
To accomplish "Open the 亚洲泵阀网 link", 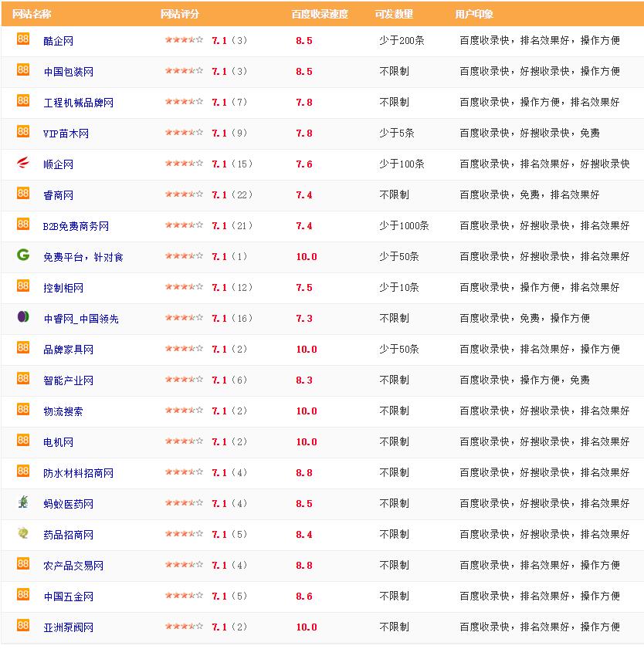I will [x=68, y=627].
